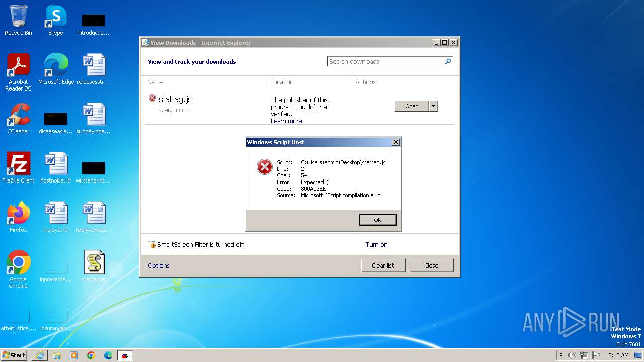644x362 pixels.
Task: Click volume icon in system tray
Action: (x=572, y=355)
